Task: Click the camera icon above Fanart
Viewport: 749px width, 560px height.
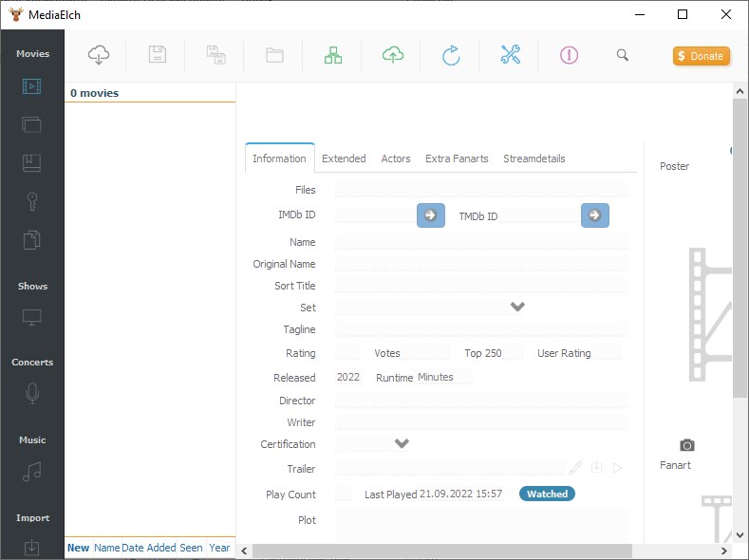Action: click(x=687, y=445)
